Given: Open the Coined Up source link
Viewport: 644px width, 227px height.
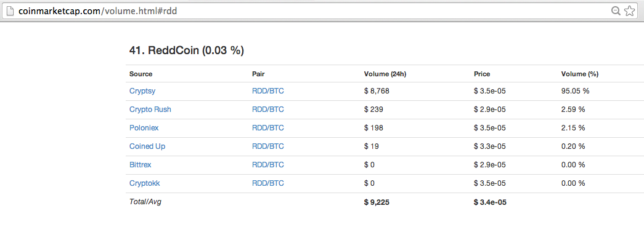Looking at the screenshot, I should [x=147, y=146].
